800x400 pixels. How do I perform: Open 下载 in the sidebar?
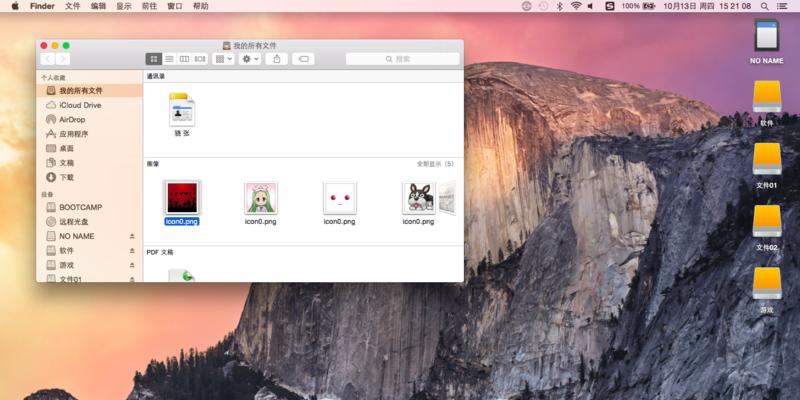coord(90,178)
